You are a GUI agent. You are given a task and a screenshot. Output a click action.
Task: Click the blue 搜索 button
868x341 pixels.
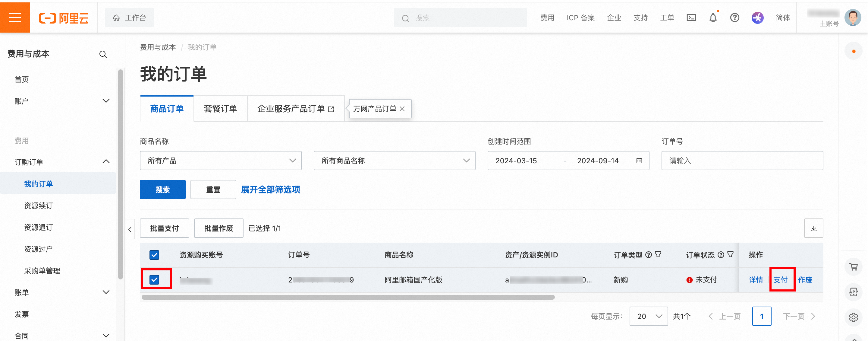click(162, 190)
